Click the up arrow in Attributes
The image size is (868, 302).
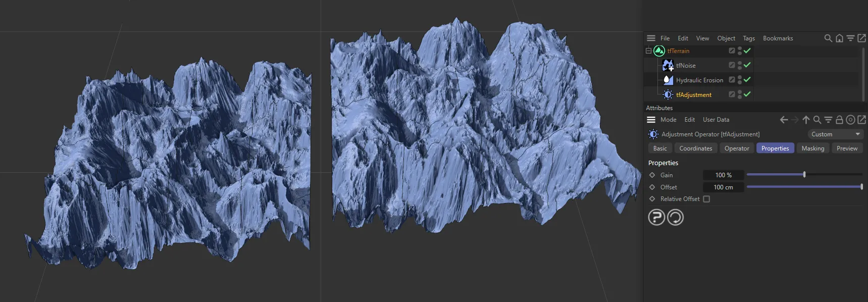pyautogui.click(x=806, y=120)
